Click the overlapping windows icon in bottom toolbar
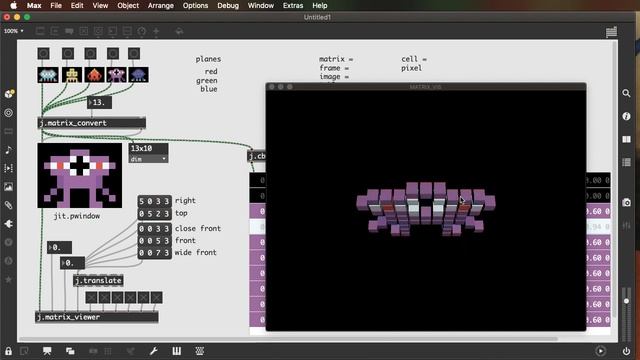This screenshot has height=360, width=640. [x=70, y=351]
